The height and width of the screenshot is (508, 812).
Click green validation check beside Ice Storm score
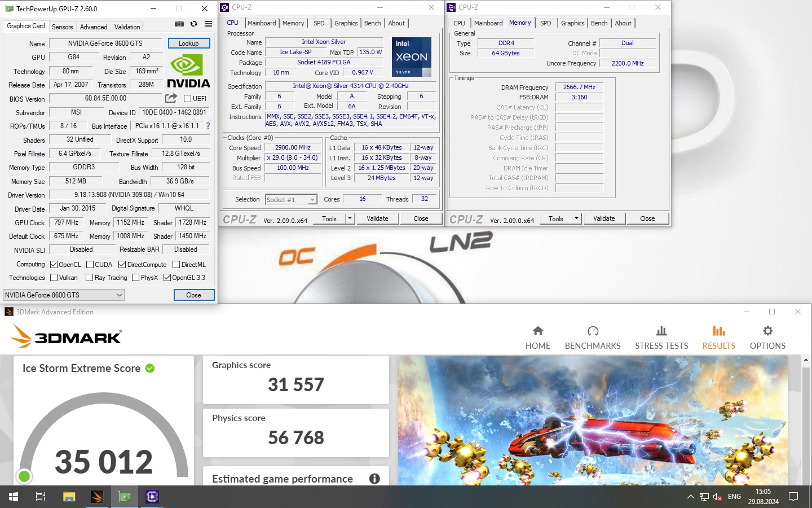[150, 368]
